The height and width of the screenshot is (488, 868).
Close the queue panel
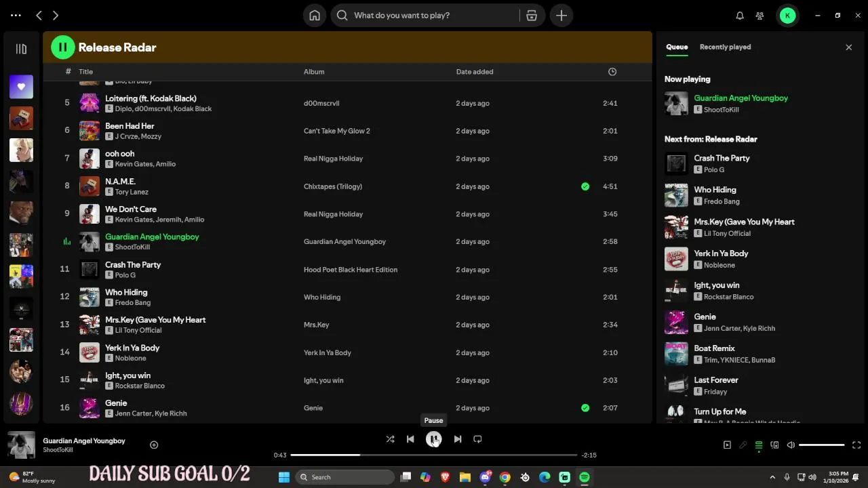848,47
